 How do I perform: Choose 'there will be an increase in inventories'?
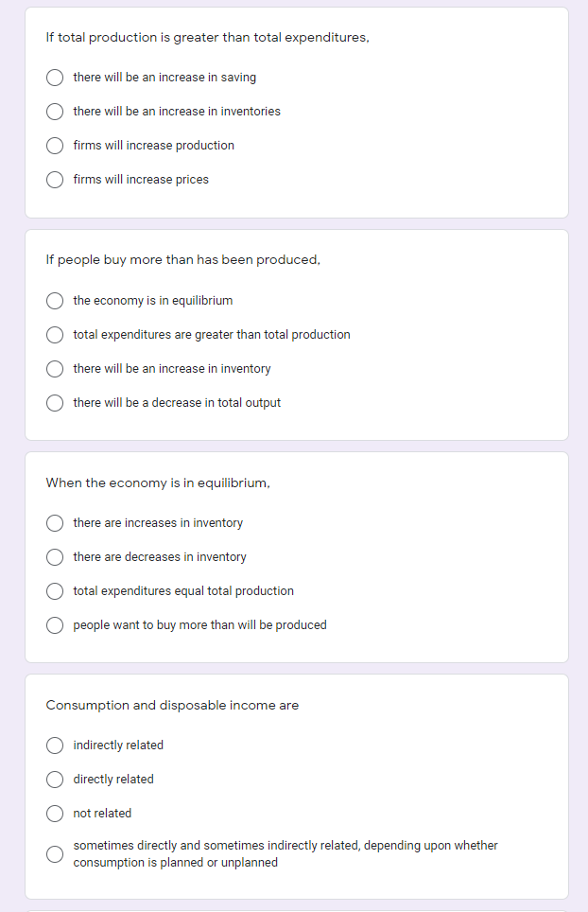(x=55, y=112)
